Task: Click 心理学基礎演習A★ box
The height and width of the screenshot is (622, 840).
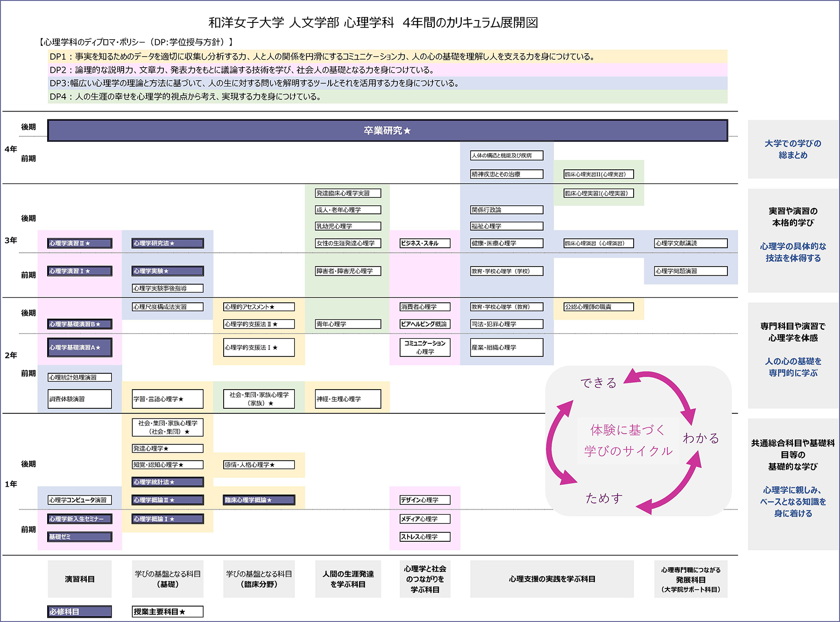Action: point(80,348)
